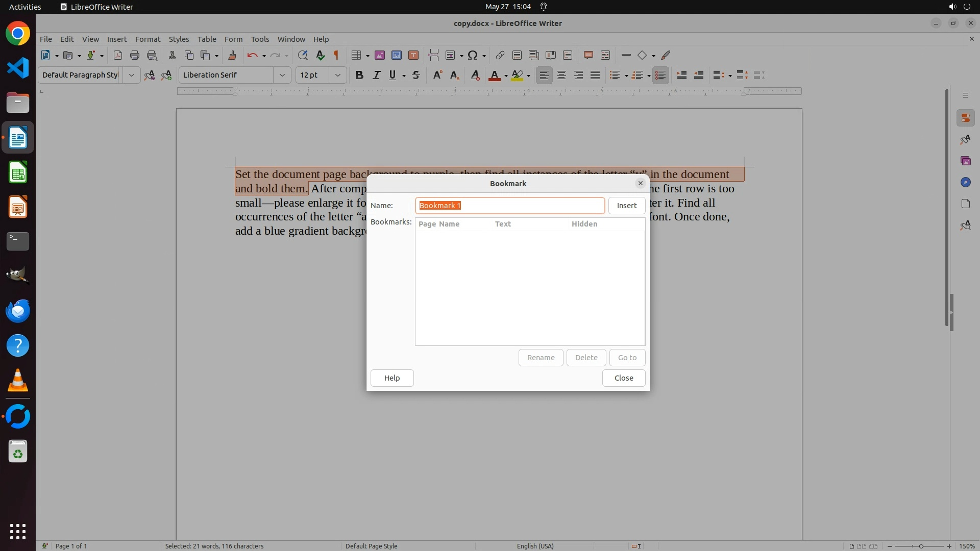Click the Clone Formatting paintbrush icon

point(232,55)
